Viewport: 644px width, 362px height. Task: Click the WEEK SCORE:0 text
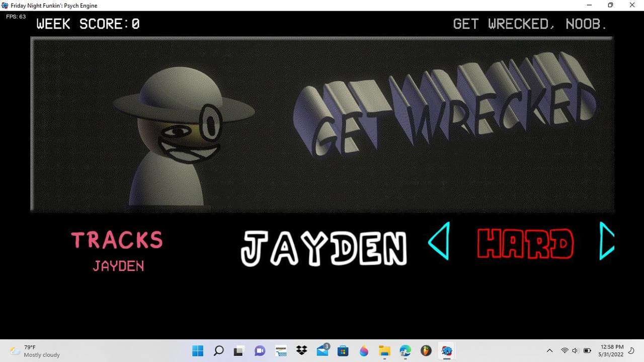(88, 24)
